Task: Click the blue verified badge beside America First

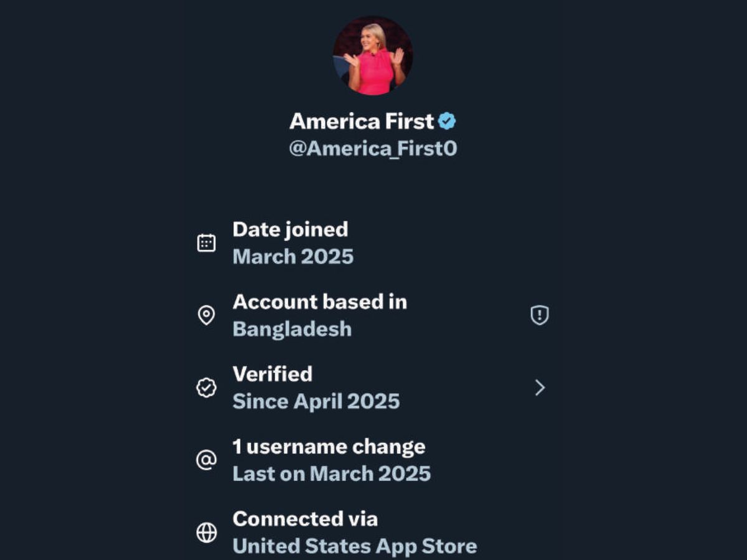Action: point(447,121)
